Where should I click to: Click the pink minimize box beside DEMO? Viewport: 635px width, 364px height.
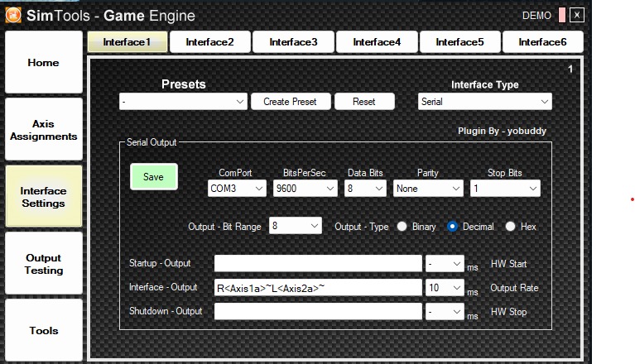(562, 15)
